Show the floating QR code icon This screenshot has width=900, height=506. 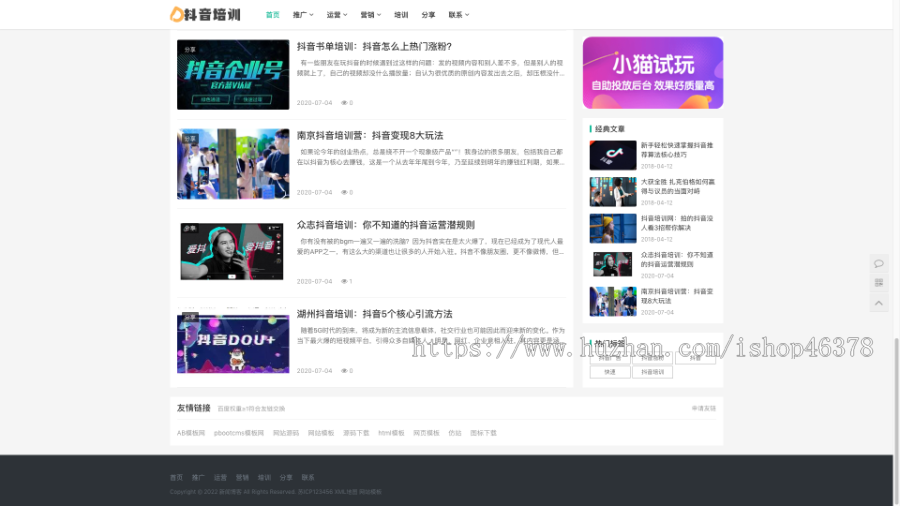tap(879, 283)
